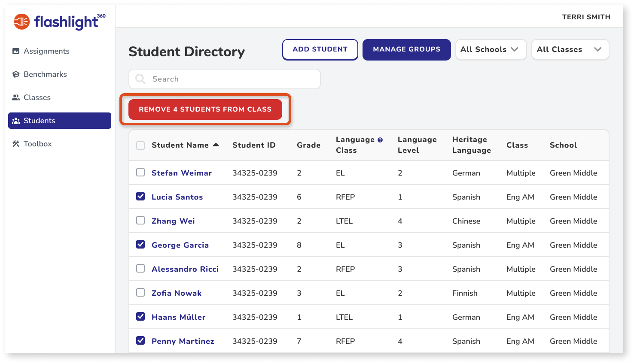Image resolution: width=634 pixels, height=364 pixels.
Task: Check the box for Stefan Weimar
Action: tap(140, 172)
